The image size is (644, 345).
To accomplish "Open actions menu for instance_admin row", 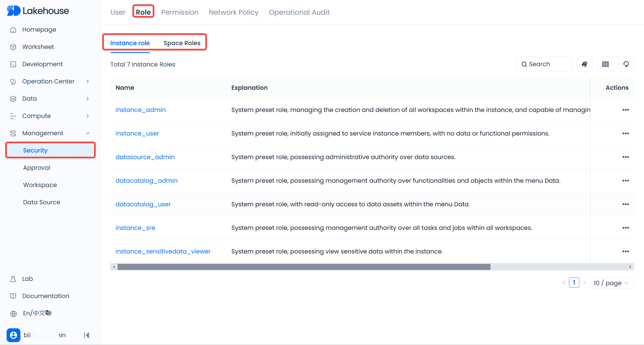I will (x=626, y=110).
